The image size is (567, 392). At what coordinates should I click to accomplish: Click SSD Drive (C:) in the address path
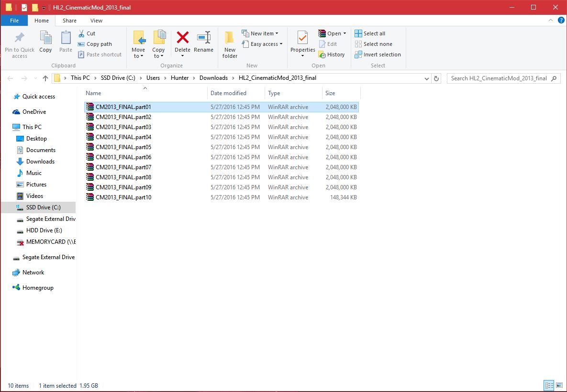click(x=118, y=78)
